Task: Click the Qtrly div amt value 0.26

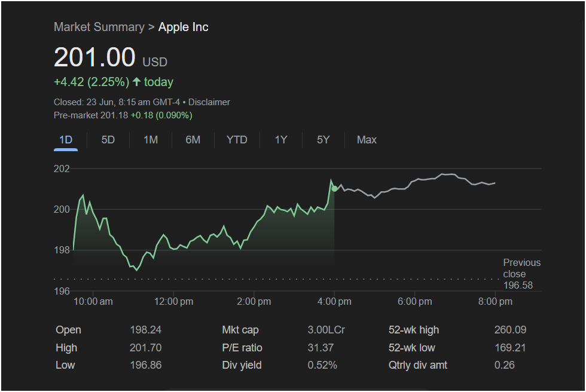Action: coord(505,365)
